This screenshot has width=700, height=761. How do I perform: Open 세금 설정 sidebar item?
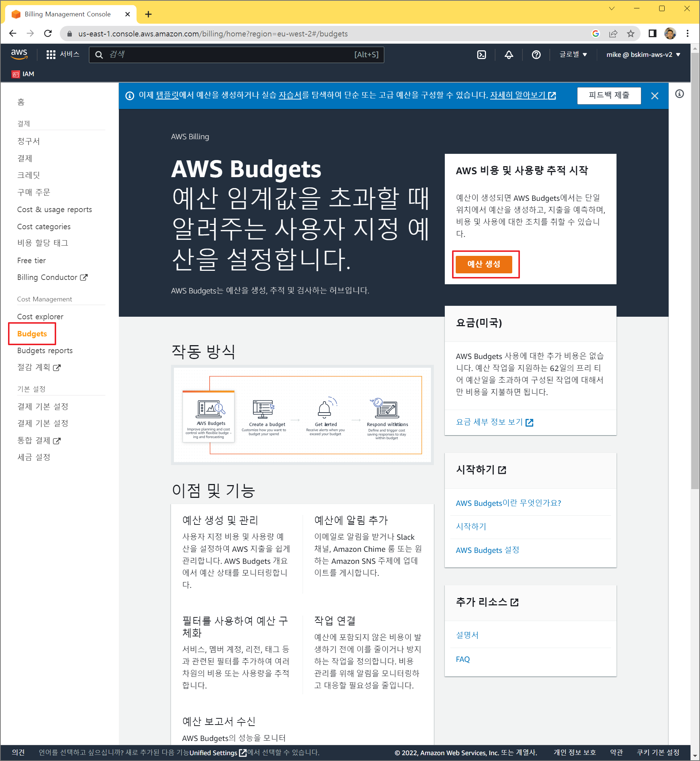(x=34, y=457)
